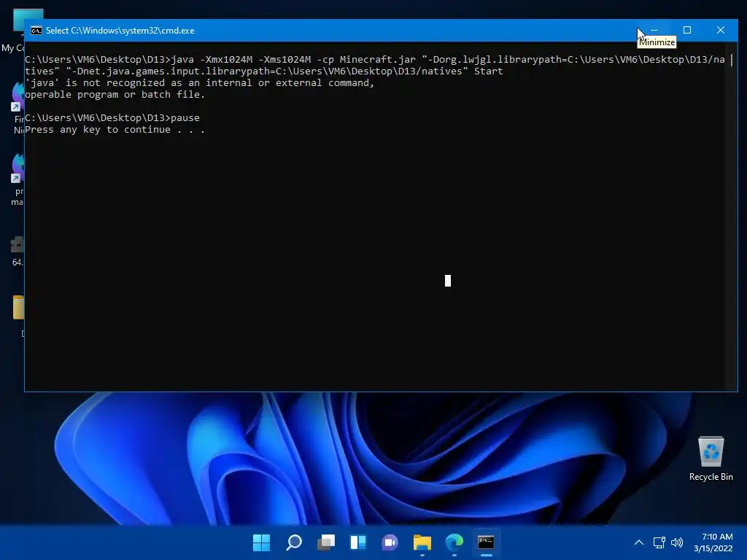747x560 pixels.
Task: Open the volume tray icon
Action: coord(676,542)
